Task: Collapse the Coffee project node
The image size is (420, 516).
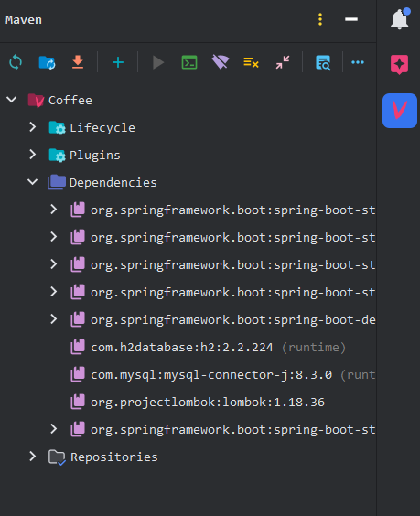Action: click(12, 100)
